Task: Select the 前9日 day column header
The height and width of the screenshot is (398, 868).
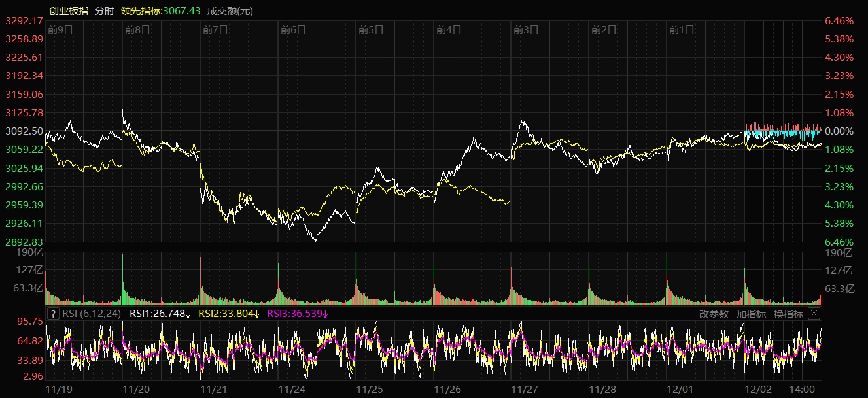Action: pos(60,29)
